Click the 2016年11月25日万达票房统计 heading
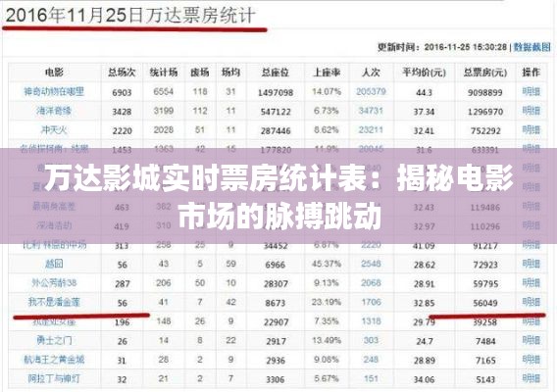This screenshot has height=392, width=557. tap(130, 16)
